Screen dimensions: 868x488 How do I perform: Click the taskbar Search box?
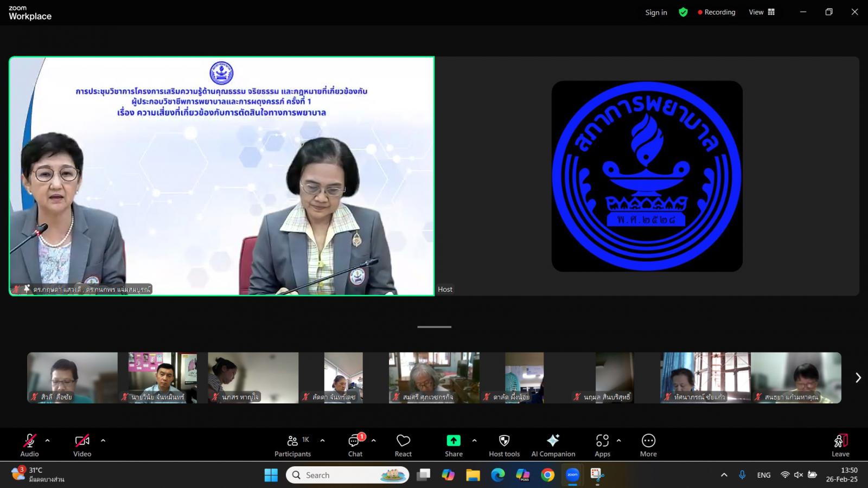(348, 475)
